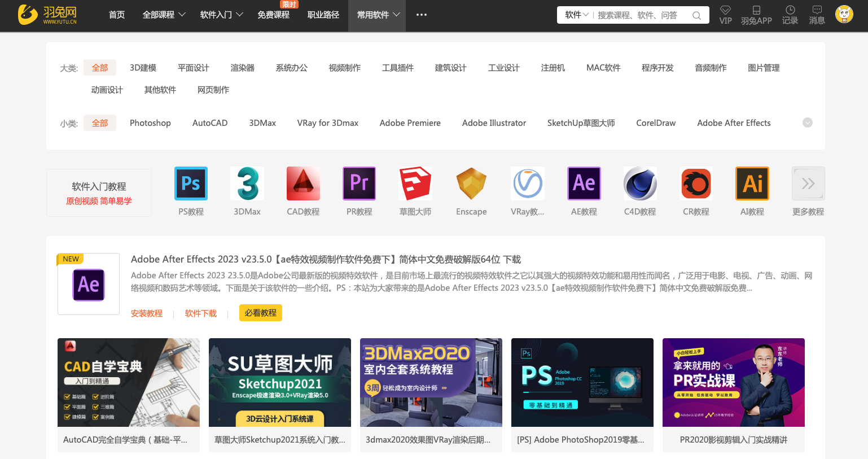Expand the 小类 subcategory list
The width and height of the screenshot is (868, 459).
(x=808, y=123)
